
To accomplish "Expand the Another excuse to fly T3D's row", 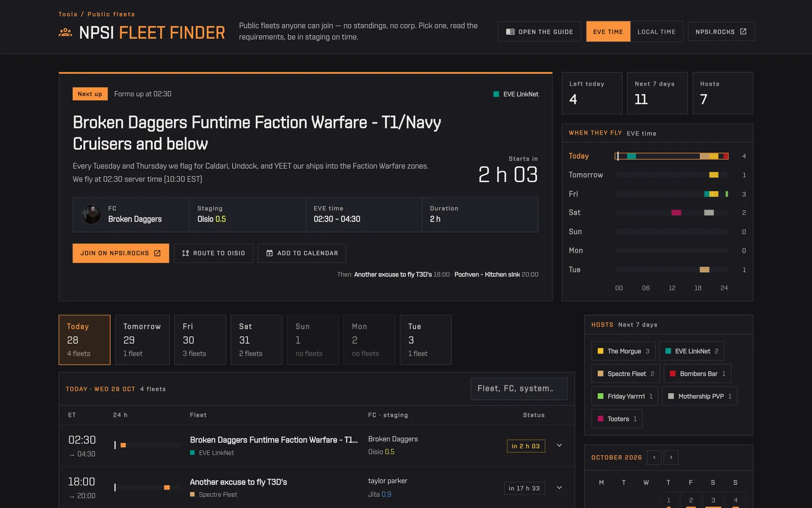I will click(559, 488).
